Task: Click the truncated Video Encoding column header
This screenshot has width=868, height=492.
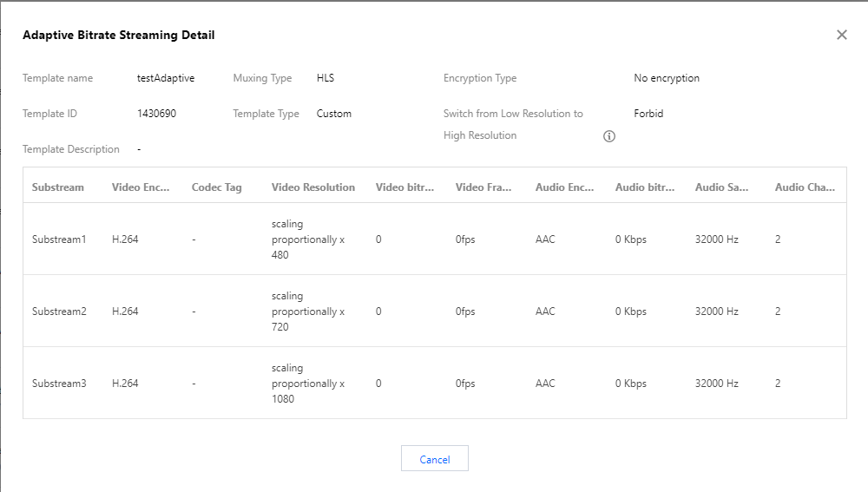Action: (141, 187)
